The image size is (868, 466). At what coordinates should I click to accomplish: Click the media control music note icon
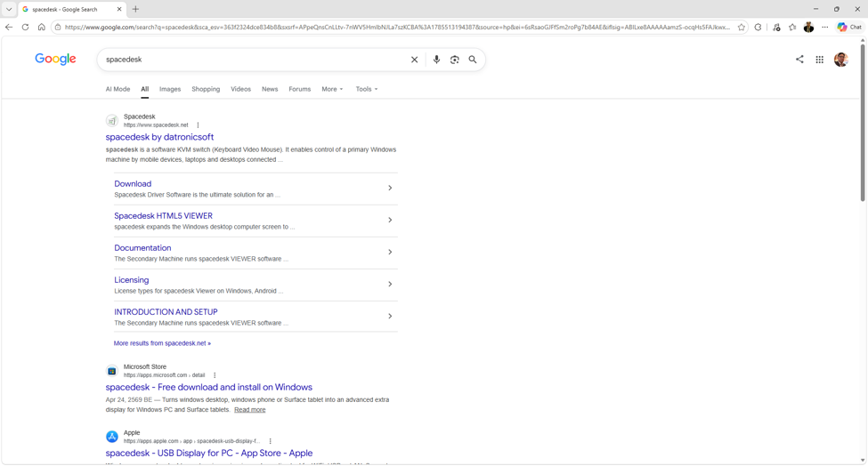pos(776,27)
